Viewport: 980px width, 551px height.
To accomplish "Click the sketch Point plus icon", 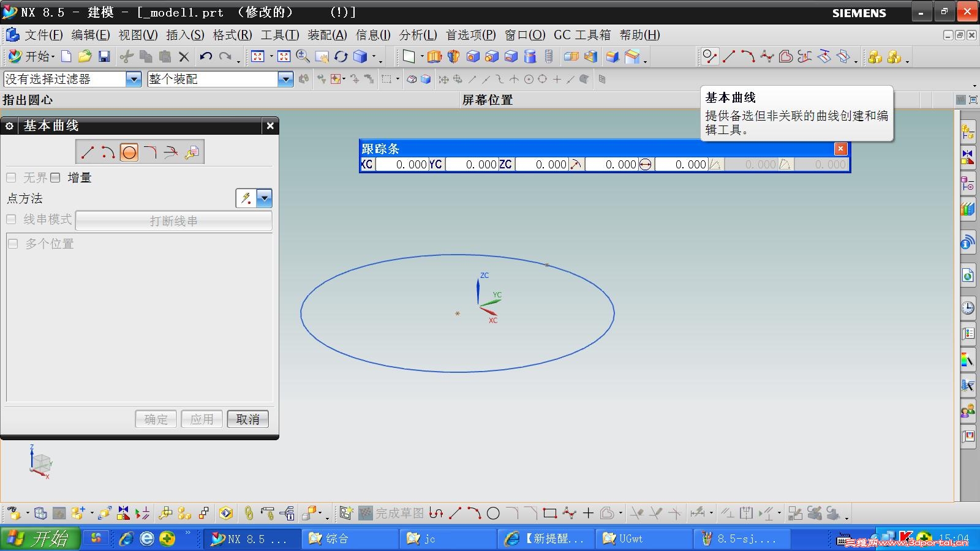I will pyautogui.click(x=588, y=513).
